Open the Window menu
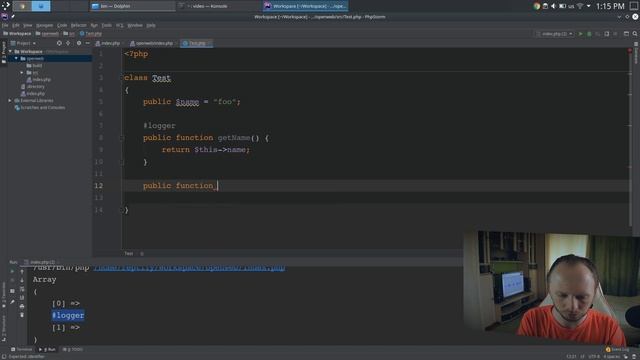This screenshot has width=640, height=360. (x=135, y=25)
